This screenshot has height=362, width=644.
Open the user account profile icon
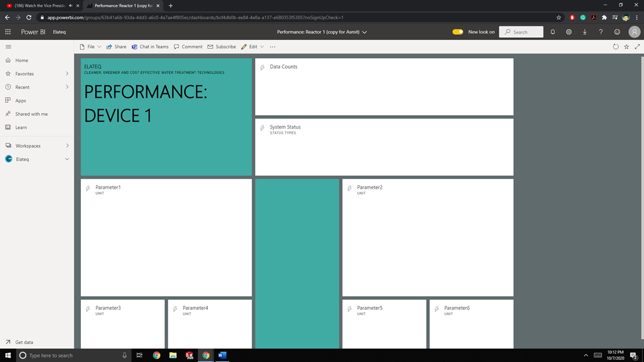[x=634, y=31]
